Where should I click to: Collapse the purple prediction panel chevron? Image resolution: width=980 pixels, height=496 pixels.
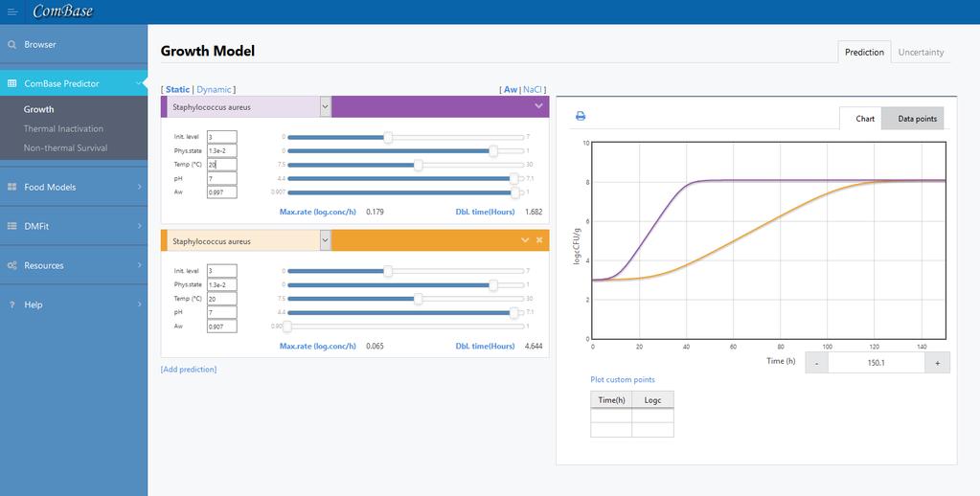coord(538,106)
